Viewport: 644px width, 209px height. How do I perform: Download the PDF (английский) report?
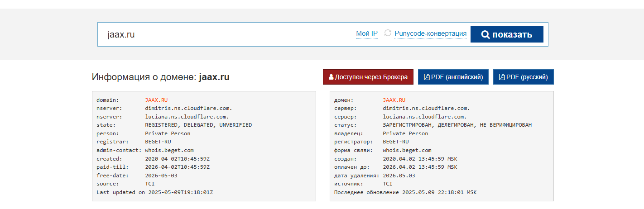pos(453,77)
